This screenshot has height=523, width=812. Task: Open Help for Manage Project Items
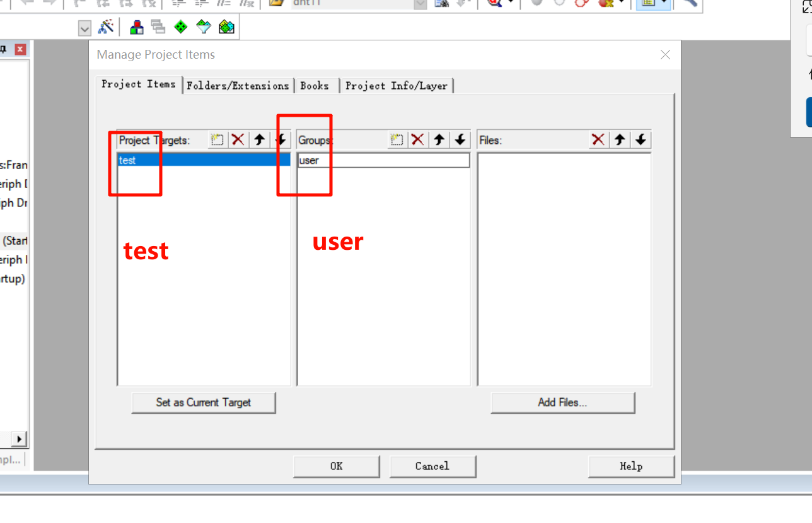coord(631,466)
